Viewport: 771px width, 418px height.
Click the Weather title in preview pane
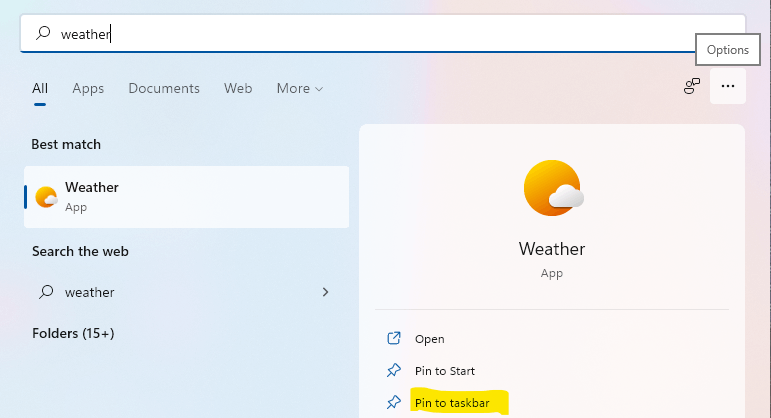(x=552, y=249)
